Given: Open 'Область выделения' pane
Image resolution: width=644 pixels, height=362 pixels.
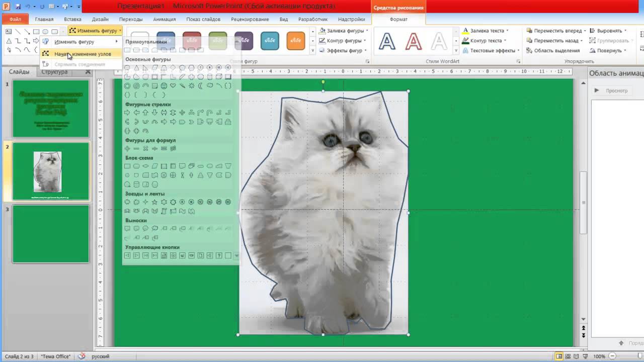Looking at the screenshot, I should point(553,51).
